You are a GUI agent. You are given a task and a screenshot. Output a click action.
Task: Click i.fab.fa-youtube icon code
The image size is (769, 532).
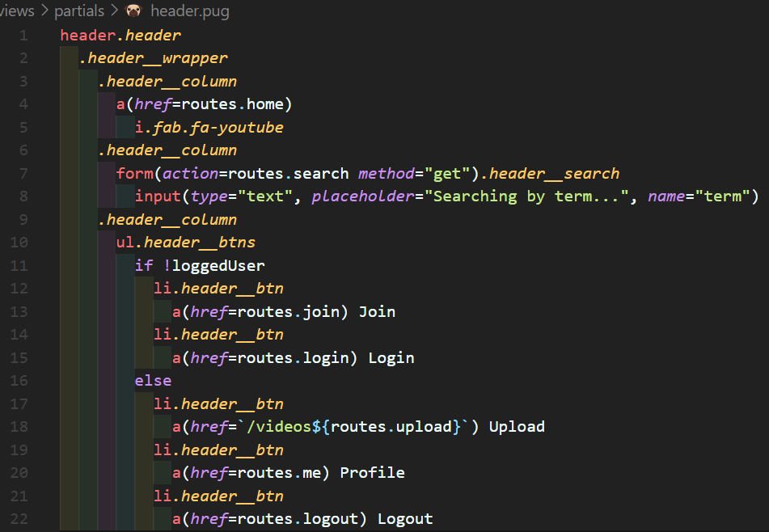click(209, 128)
